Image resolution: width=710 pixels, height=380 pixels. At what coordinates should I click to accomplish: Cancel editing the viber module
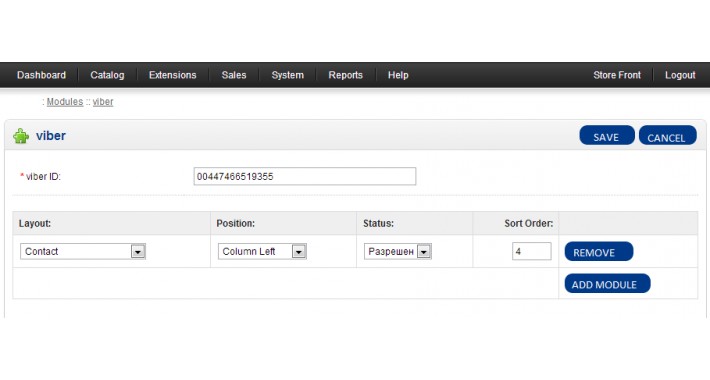pyautogui.click(x=667, y=135)
